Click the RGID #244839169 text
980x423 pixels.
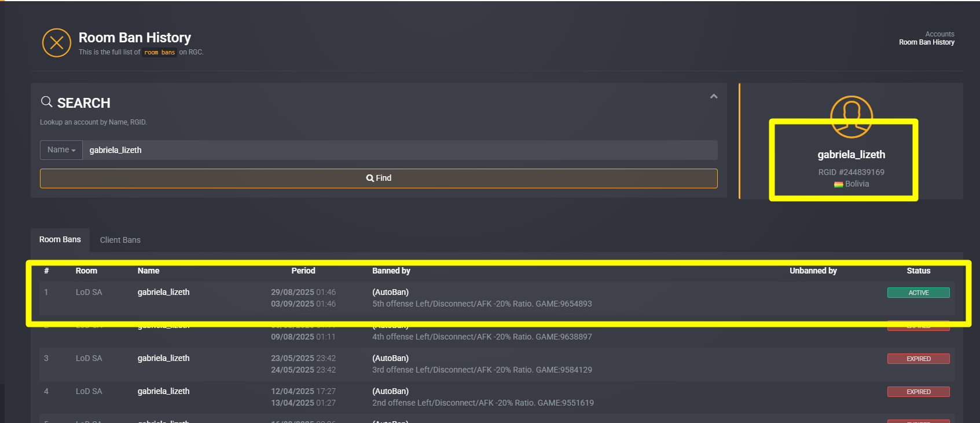pos(851,172)
